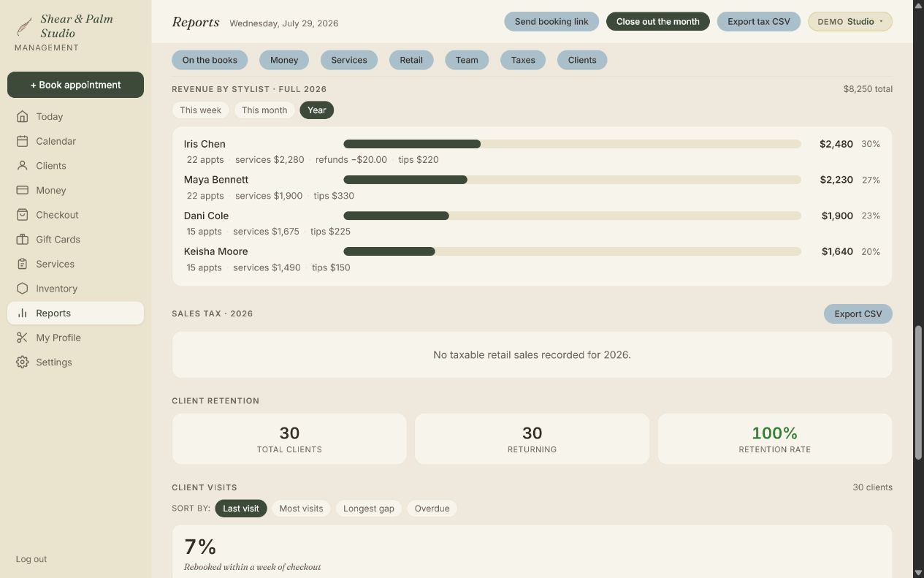This screenshot has height=578, width=924.
Task: Click the Inventory hexagon icon
Action: click(23, 289)
